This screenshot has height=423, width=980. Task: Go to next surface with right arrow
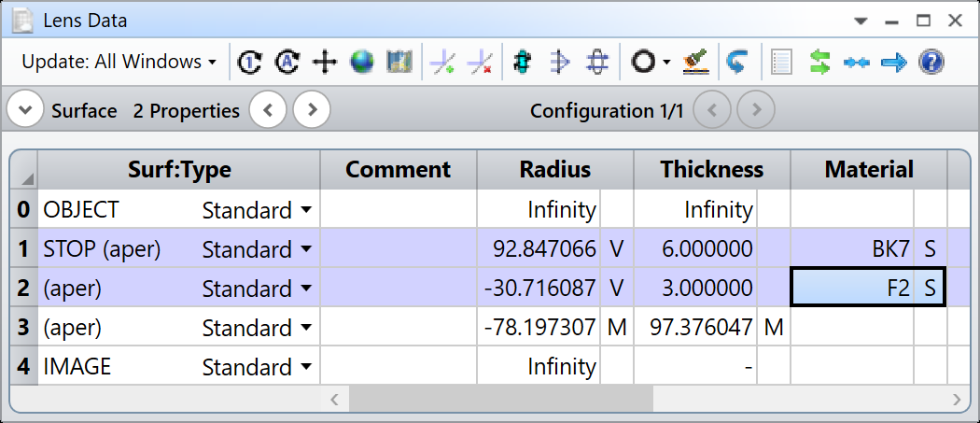312,111
